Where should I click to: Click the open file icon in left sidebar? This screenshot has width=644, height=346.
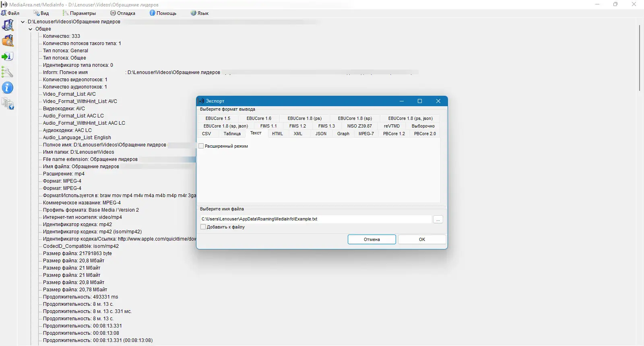(8, 25)
